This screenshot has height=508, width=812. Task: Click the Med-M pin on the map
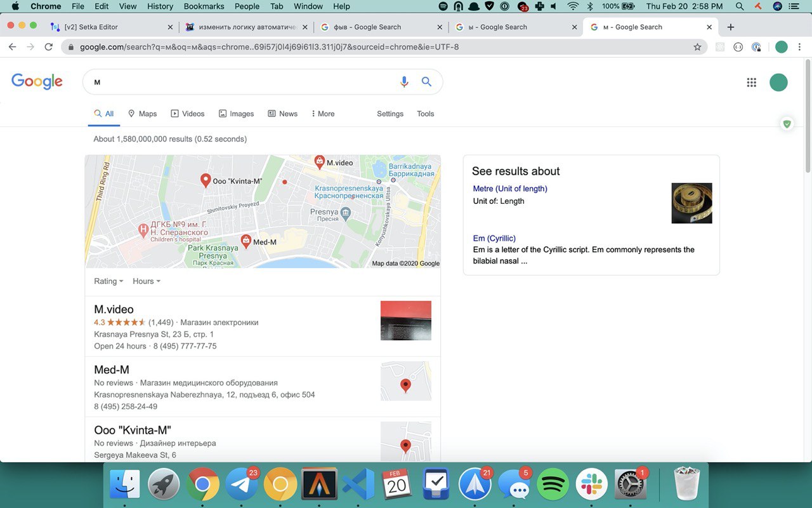(x=246, y=241)
